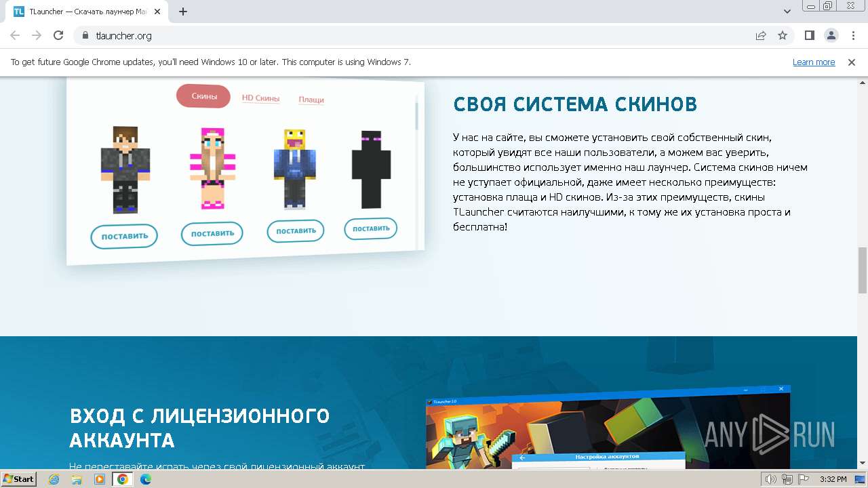Image resolution: width=868 pixels, height=488 pixels.
Task: Select the Скины tab
Action: coord(203,96)
